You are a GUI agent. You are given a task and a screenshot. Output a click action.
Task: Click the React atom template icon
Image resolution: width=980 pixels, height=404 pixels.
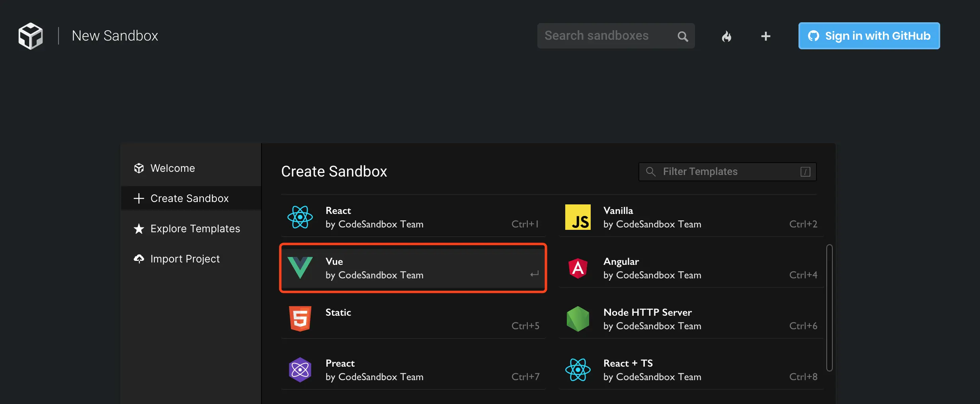point(300,217)
